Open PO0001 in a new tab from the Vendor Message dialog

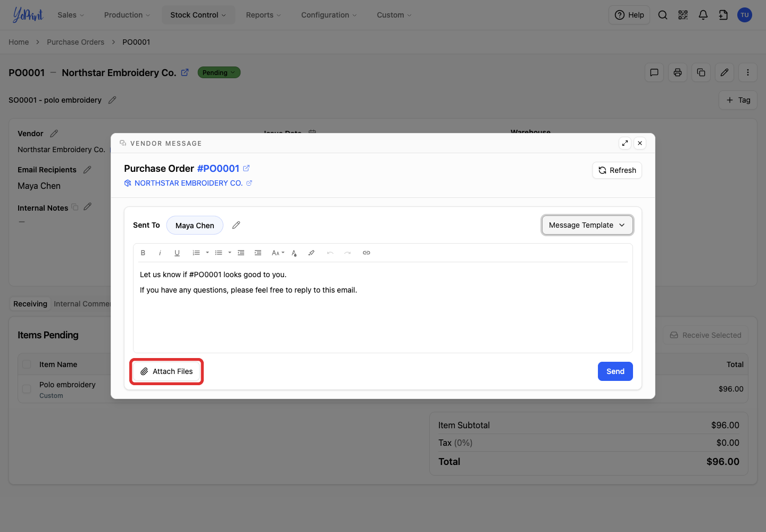246,168
